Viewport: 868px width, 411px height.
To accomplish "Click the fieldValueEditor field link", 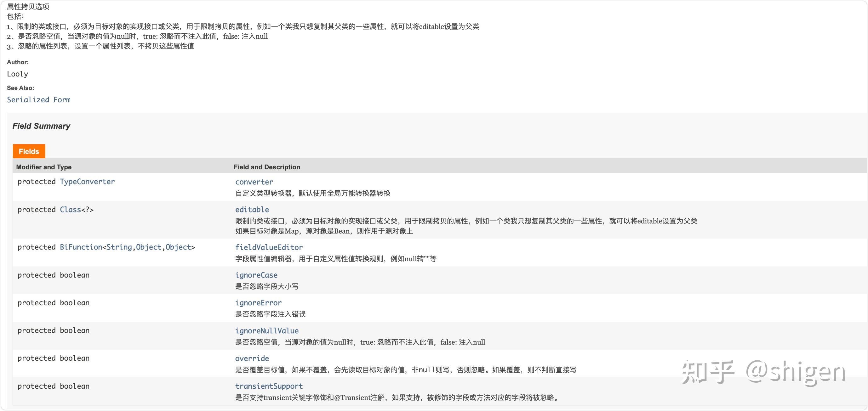I will pyautogui.click(x=269, y=247).
